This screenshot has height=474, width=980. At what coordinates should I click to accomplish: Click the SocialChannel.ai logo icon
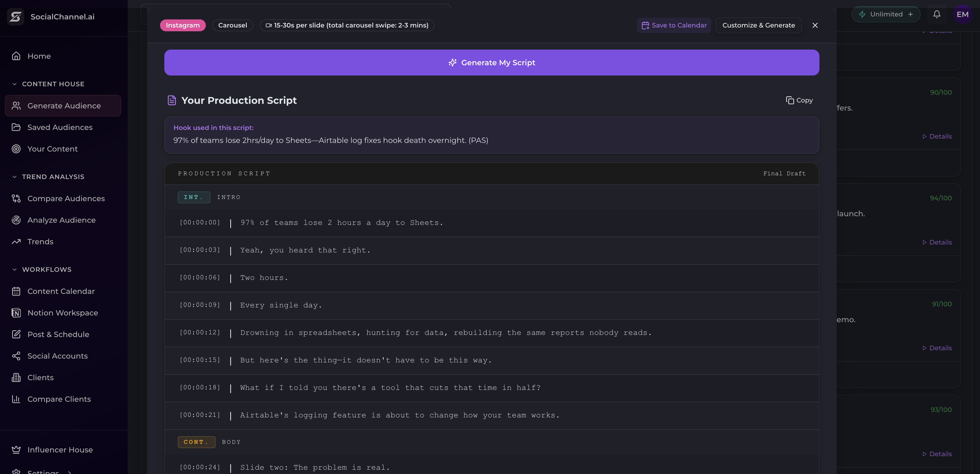[x=16, y=17]
